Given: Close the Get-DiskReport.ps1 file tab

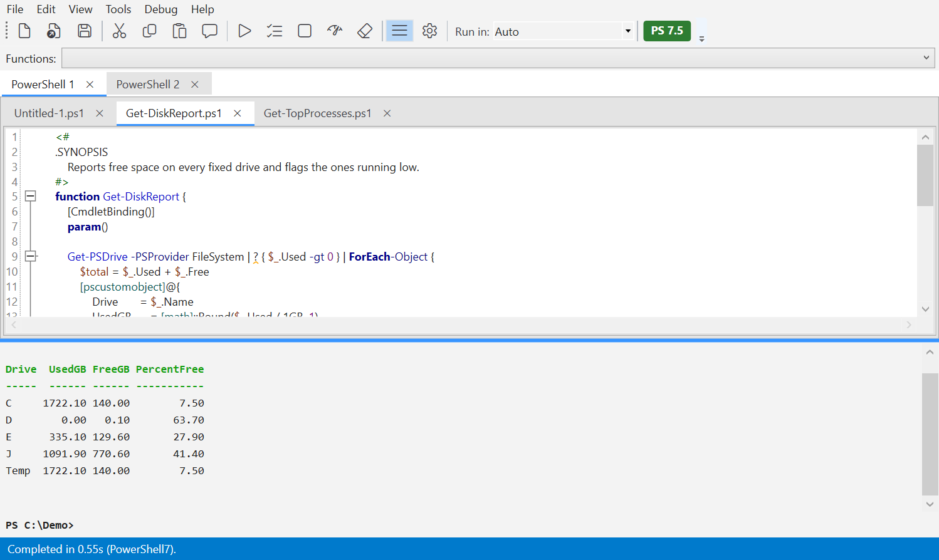Looking at the screenshot, I should click(238, 113).
